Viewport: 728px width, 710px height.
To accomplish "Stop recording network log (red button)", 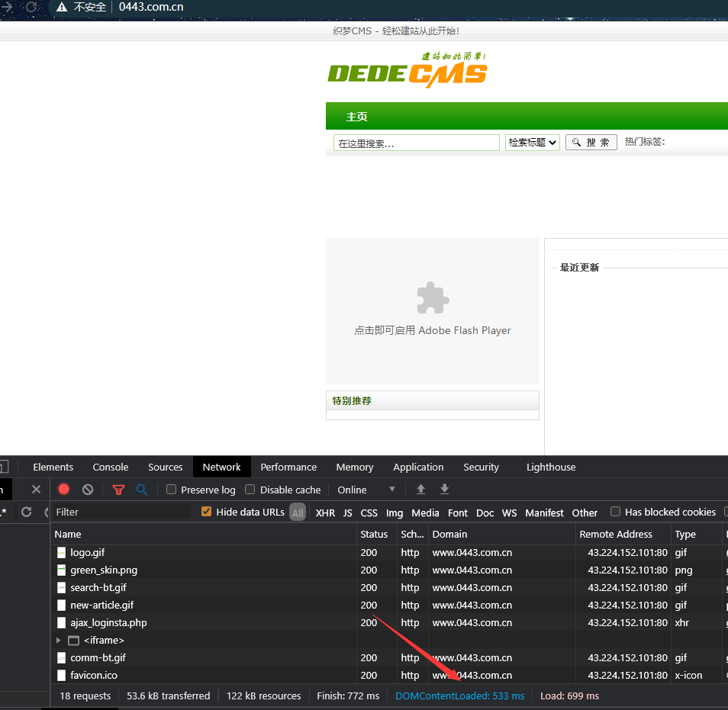I will 64,490.
